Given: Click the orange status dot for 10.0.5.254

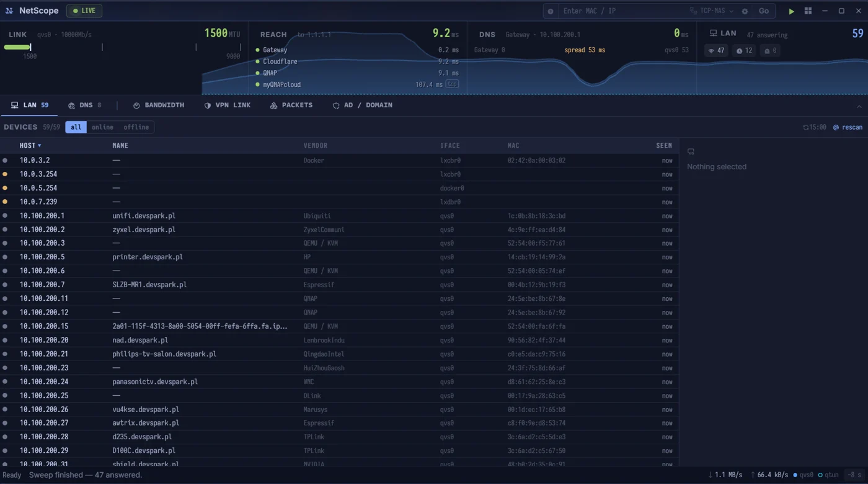Looking at the screenshot, I should coord(5,188).
